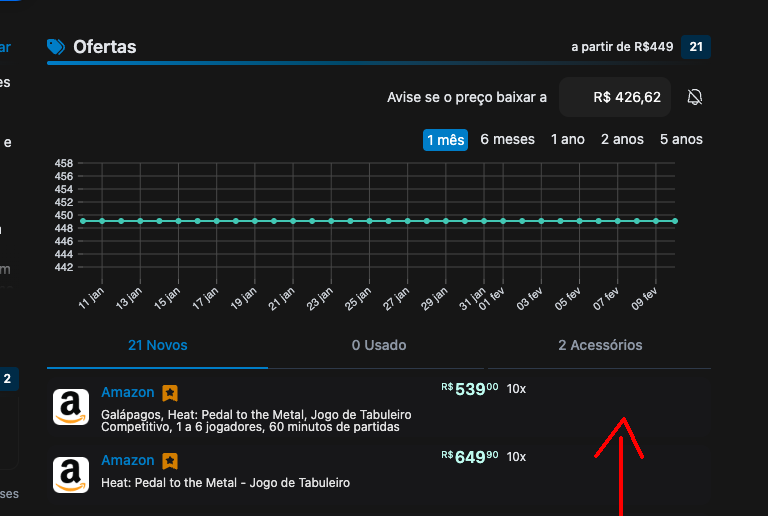Switch to the 0 Usado tab
The image size is (768, 516).
coord(378,346)
